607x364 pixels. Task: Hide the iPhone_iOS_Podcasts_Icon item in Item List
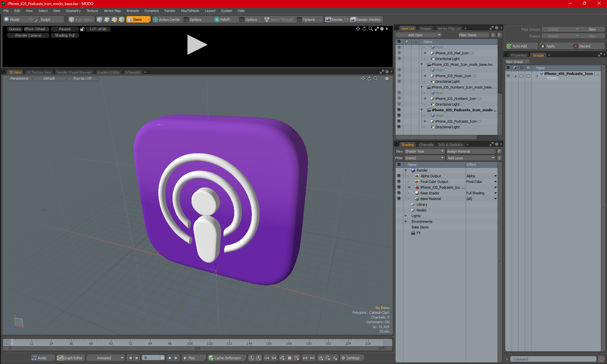pyautogui.click(x=399, y=121)
